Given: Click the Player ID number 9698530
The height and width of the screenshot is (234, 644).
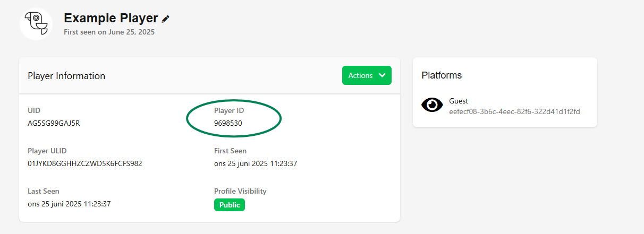Looking at the screenshot, I should pos(228,123).
